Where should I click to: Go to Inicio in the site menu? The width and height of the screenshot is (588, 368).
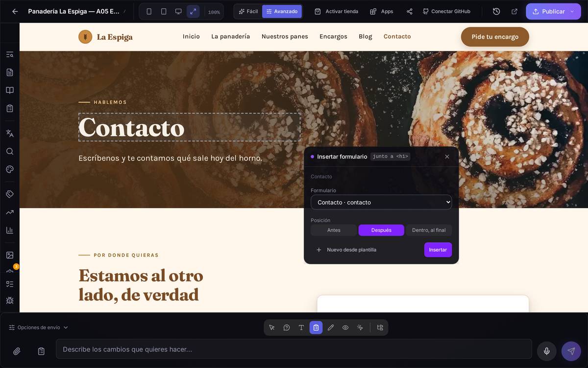point(191,36)
